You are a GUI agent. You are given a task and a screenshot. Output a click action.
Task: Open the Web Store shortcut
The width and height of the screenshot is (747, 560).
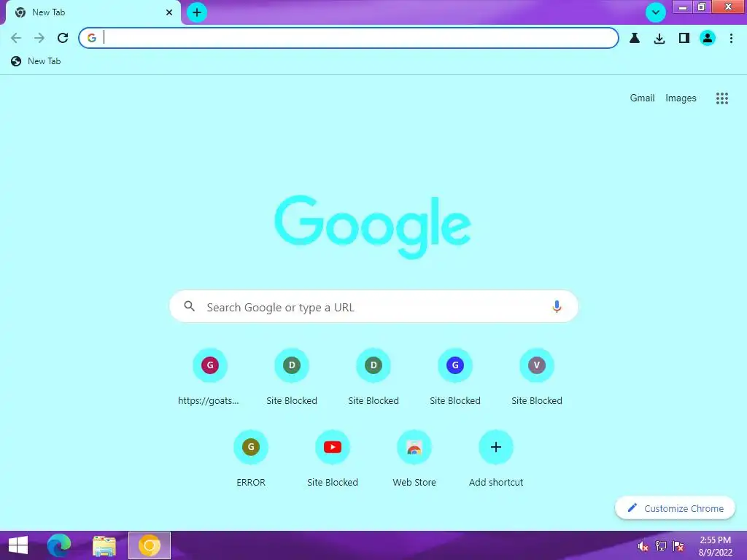point(414,459)
